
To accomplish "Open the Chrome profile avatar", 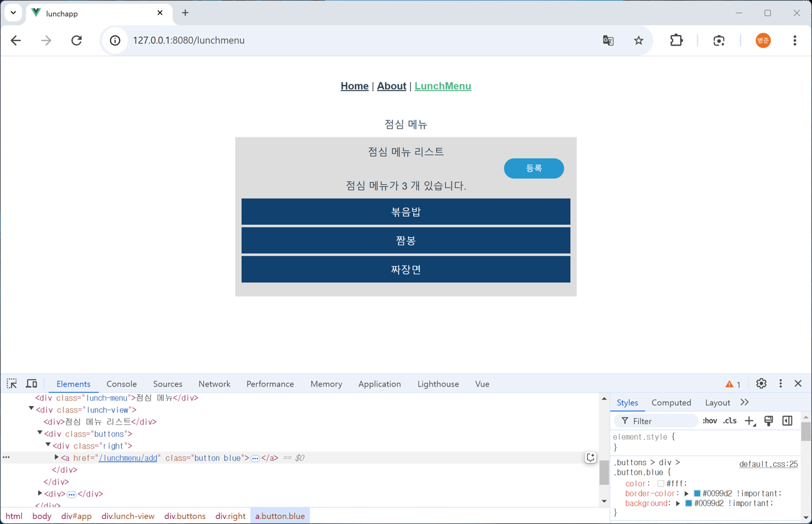I will tap(763, 41).
